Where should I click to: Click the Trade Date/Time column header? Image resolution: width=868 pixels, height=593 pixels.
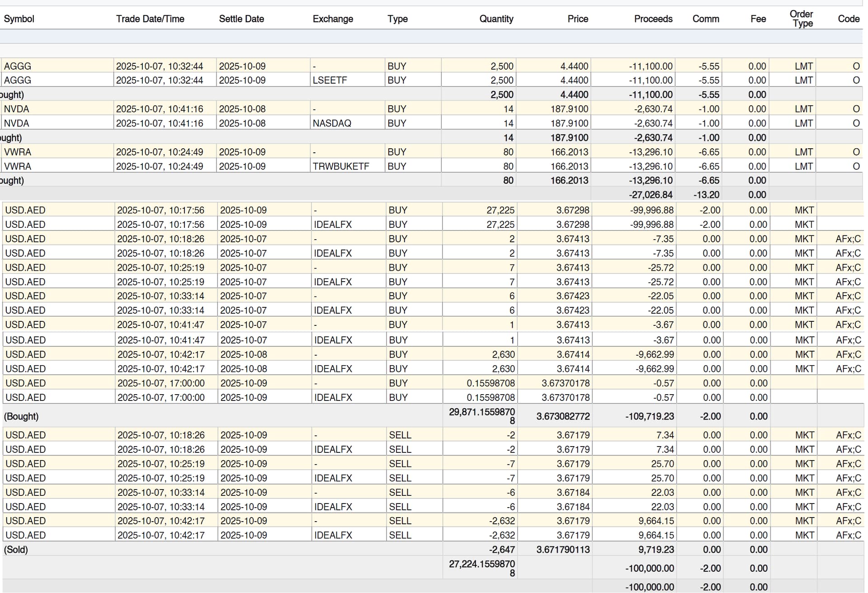click(x=150, y=19)
